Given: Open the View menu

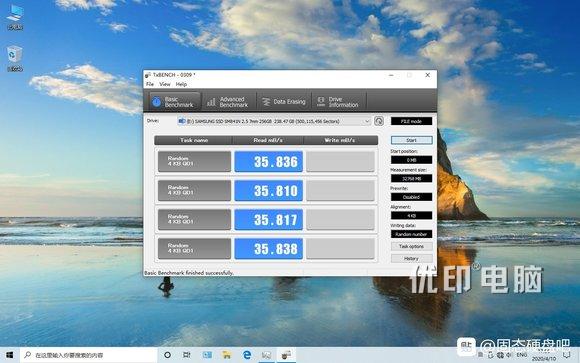Looking at the screenshot, I should (x=165, y=84).
